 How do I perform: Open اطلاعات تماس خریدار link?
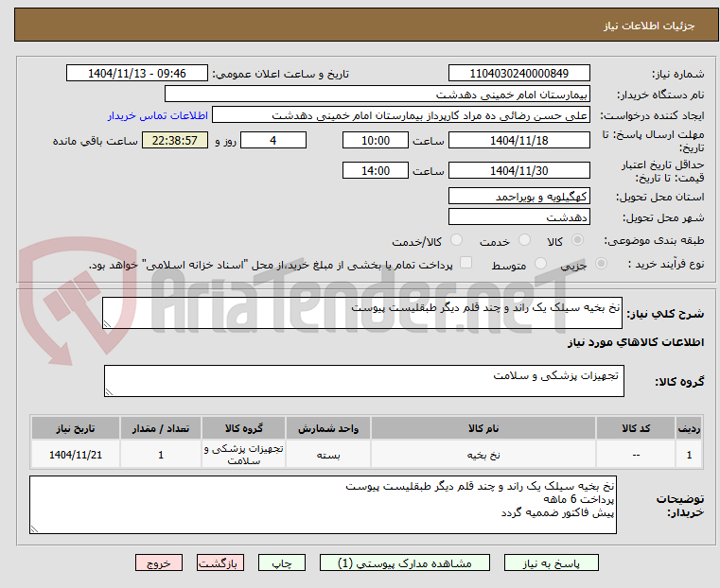158,115
